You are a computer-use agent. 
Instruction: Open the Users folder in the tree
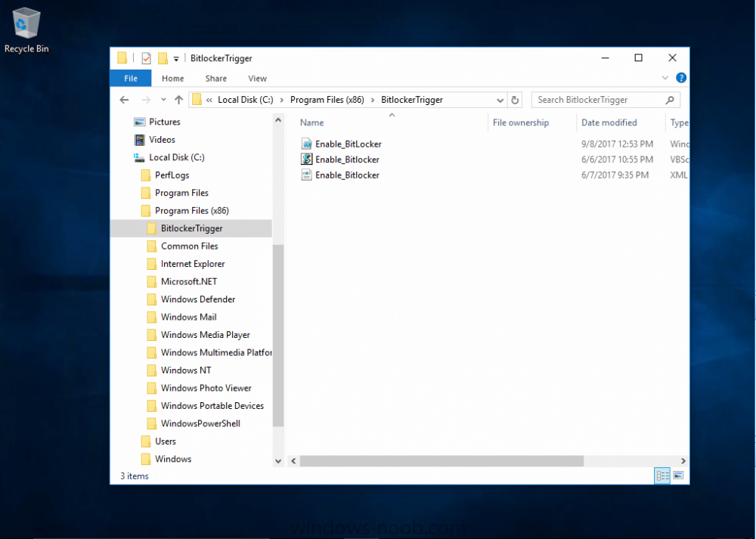pyautogui.click(x=165, y=441)
